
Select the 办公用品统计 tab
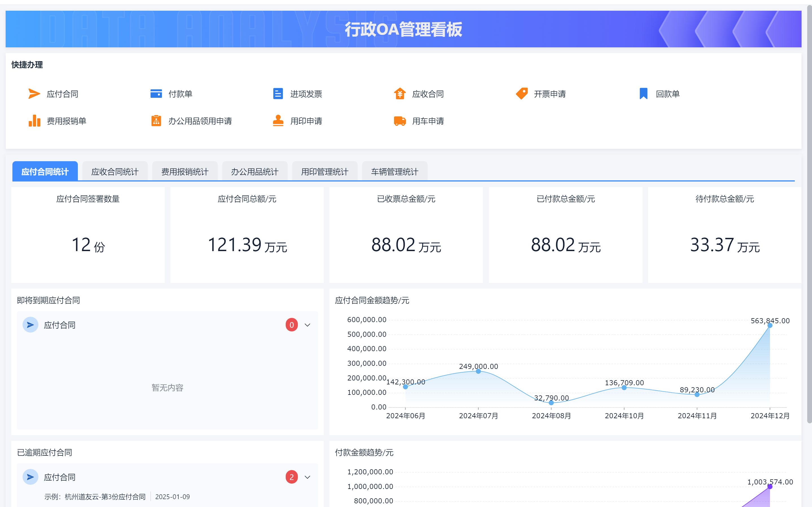pos(255,172)
